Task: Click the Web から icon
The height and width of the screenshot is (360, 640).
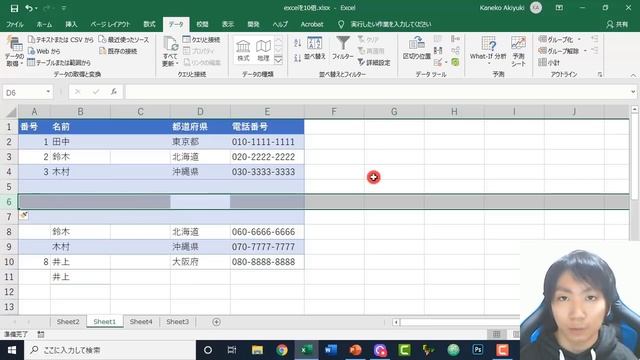Action: click(31, 51)
